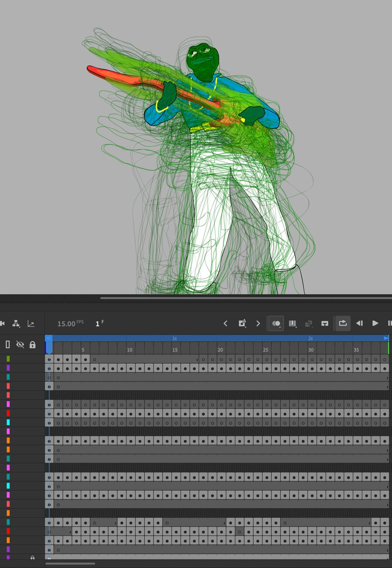Lock all layers using the header padlock
Image resolution: width=392 pixels, height=568 pixels.
[32, 345]
